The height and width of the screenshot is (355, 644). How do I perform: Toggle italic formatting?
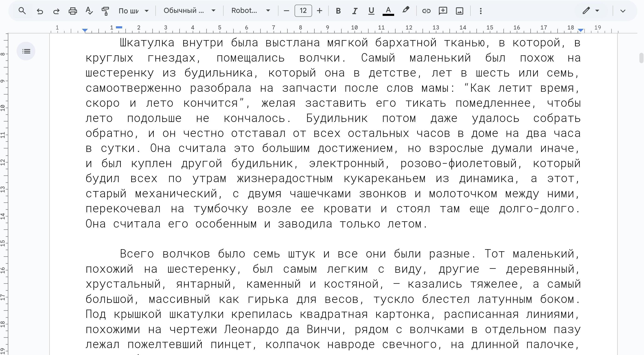coord(354,11)
